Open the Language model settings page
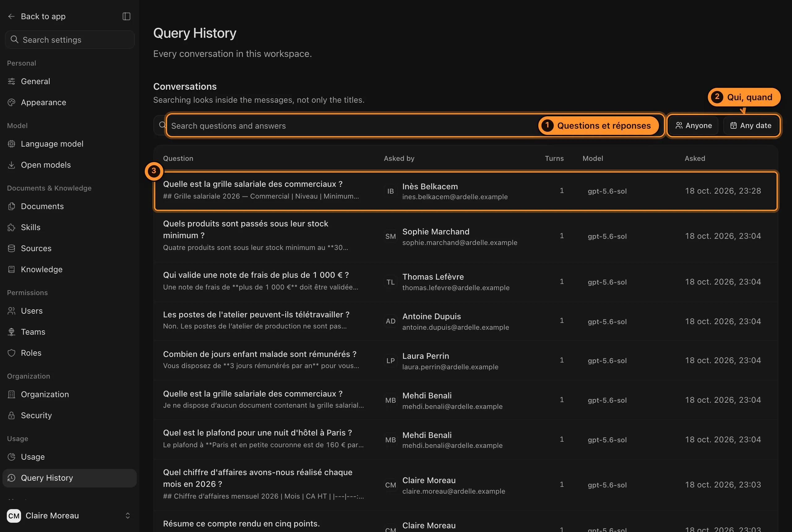This screenshot has width=792, height=532. [x=70, y=144]
